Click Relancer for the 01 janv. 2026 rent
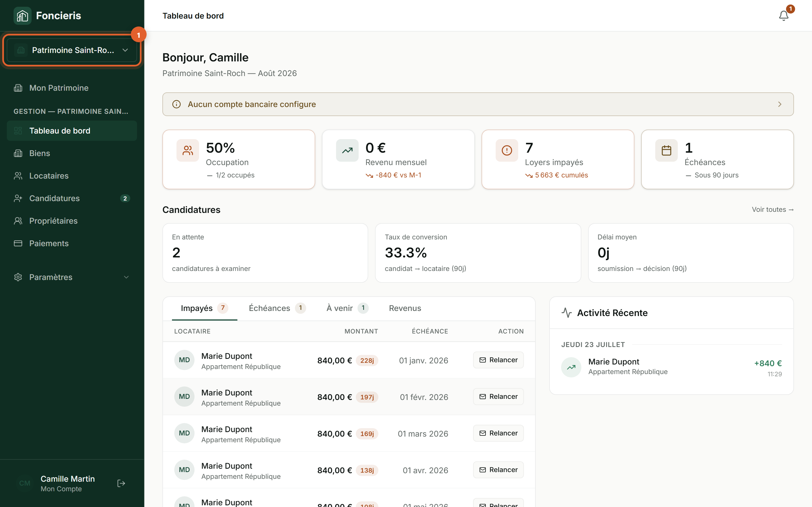Viewport: 812px width, 507px height. pyautogui.click(x=498, y=360)
